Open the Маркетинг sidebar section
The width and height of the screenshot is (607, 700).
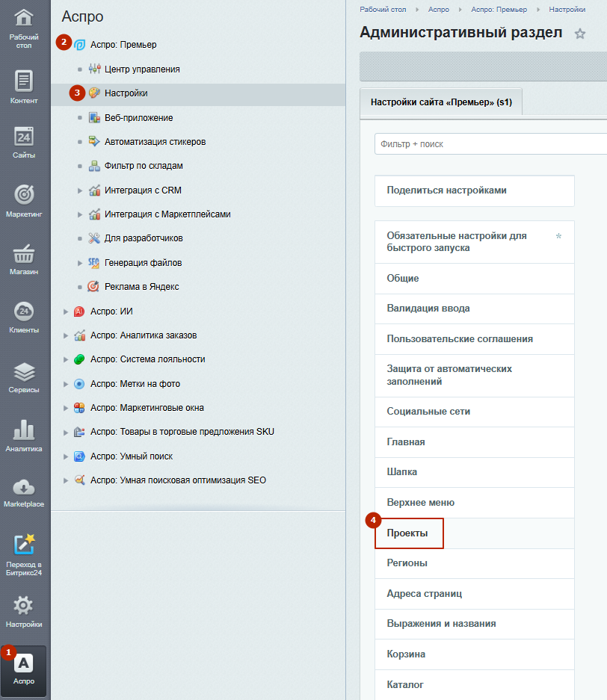[x=24, y=201]
